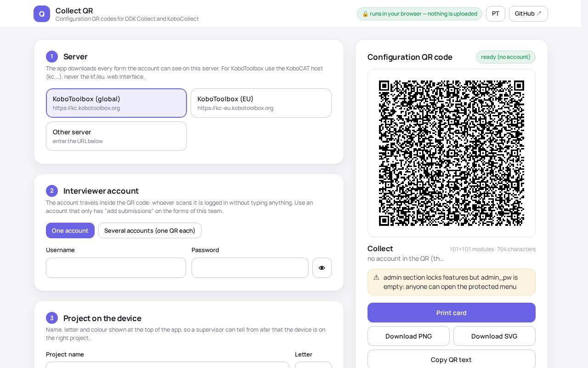This screenshot has height=368, width=588.
Task: Click the Print card button
Action: click(452, 313)
